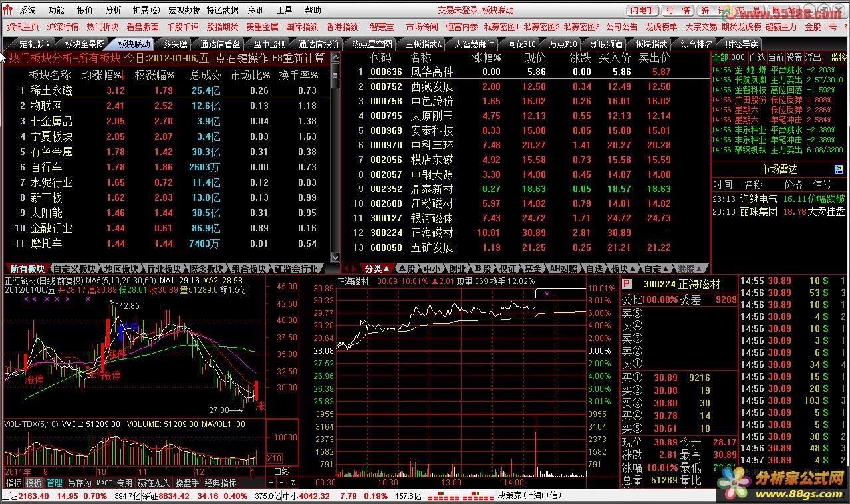The height and width of the screenshot is (504, 850).
Task: Select the 全部 alert filter tab
Action: [720, 58]
